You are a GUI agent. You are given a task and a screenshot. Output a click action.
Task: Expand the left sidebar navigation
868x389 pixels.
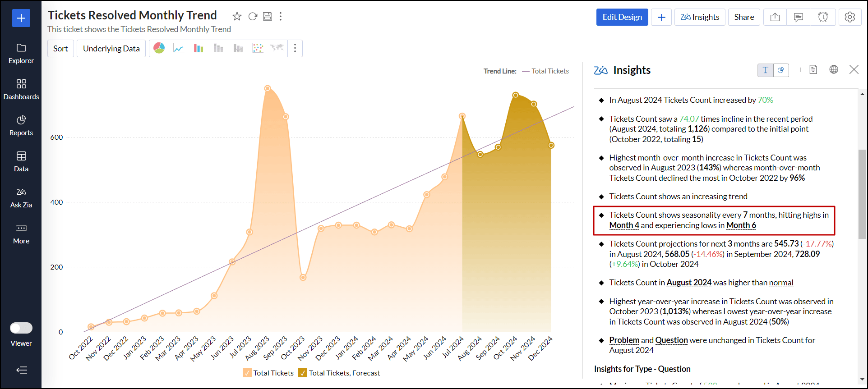[x=21, y=370]
